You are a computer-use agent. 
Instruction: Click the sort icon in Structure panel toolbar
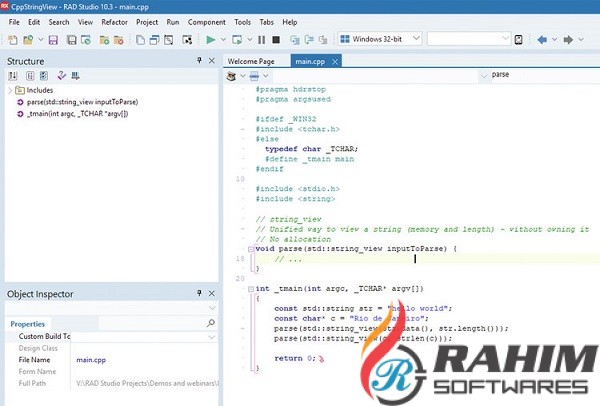point(13,76)
